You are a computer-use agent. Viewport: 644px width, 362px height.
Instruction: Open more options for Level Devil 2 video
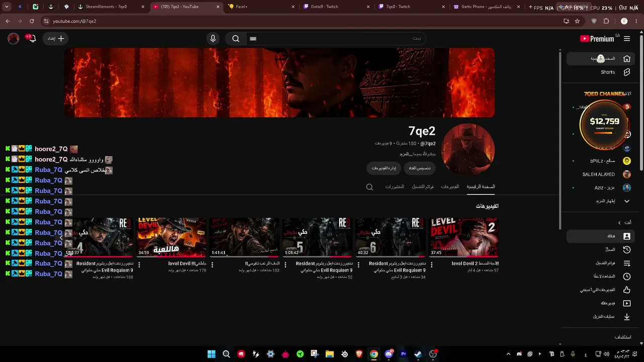[432, 264]
